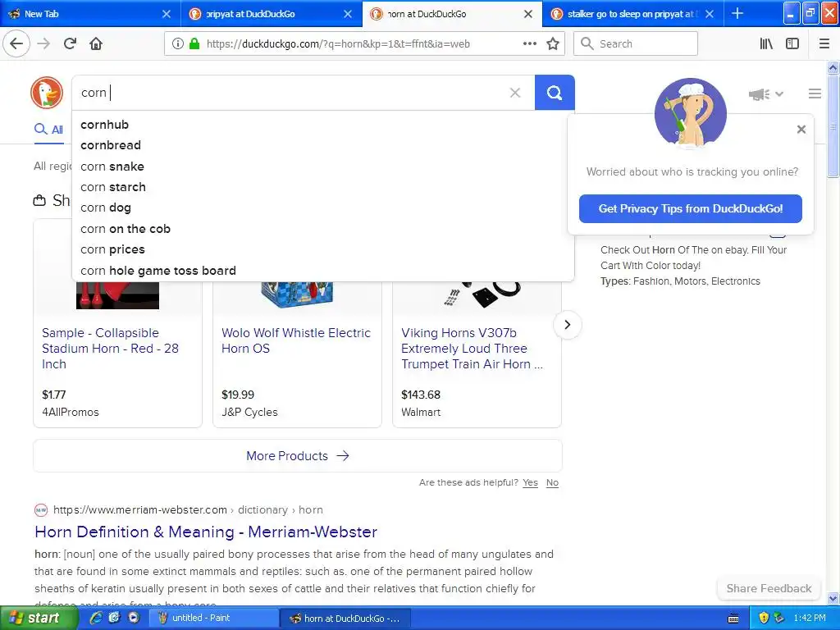840x630 pixels.
Task: Choose the corn on the cob suggestion
Action: [x=323, y=229]
